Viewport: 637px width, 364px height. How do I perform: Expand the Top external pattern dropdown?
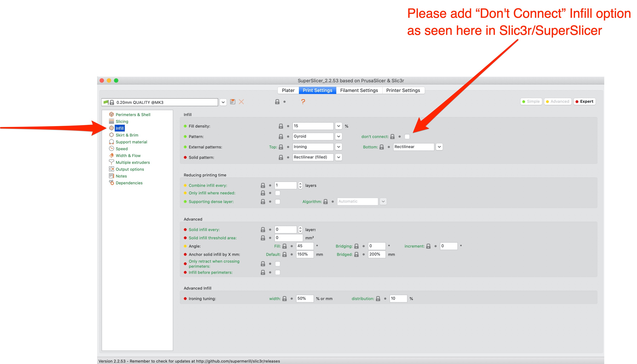point(338,147)
